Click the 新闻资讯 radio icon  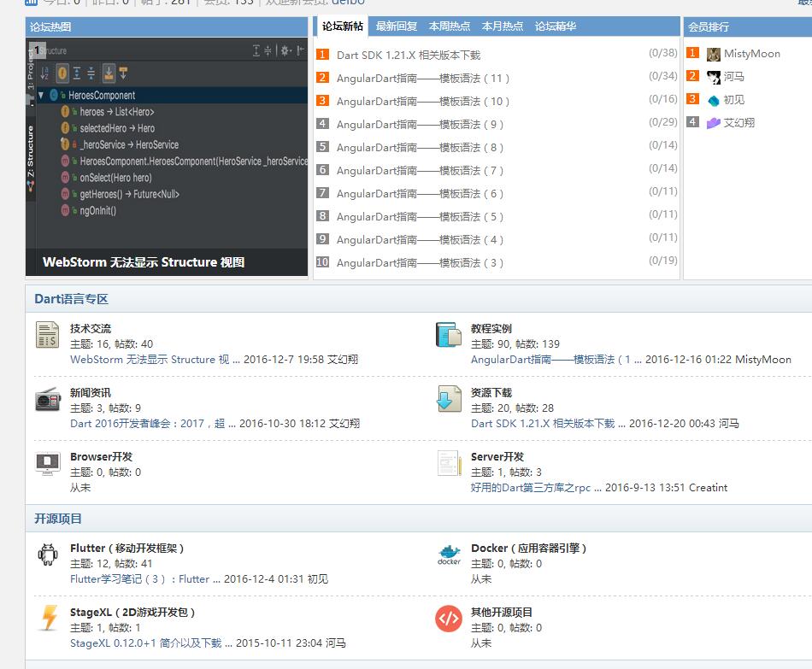pos(48,399)
